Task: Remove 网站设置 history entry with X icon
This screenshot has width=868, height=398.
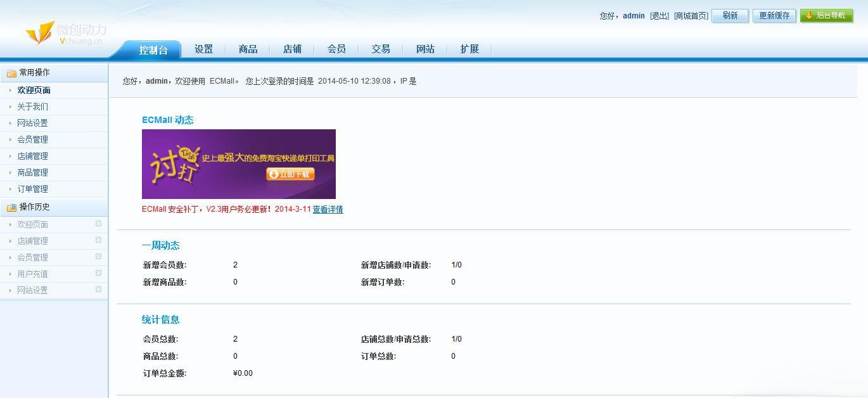Action: coord(98,290)
